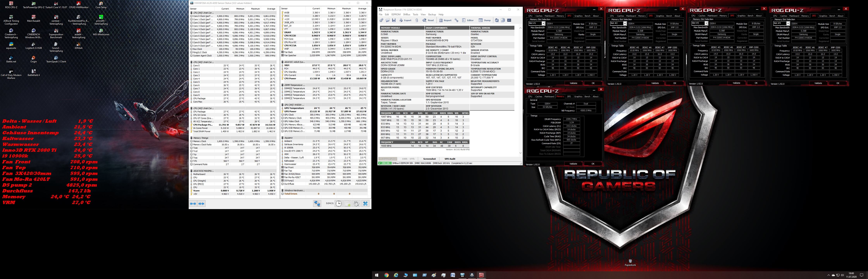868x279 pixels.
Task: Click the network computers icon in HWiNFO bottom bar
Action: (317, 203)
